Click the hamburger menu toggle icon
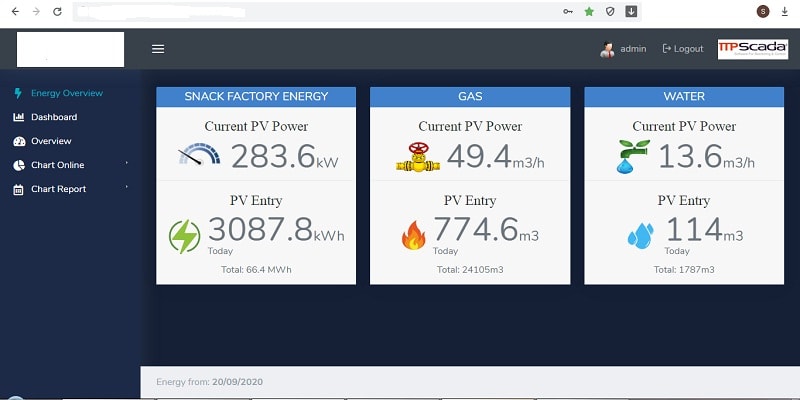 pos(157,48)
